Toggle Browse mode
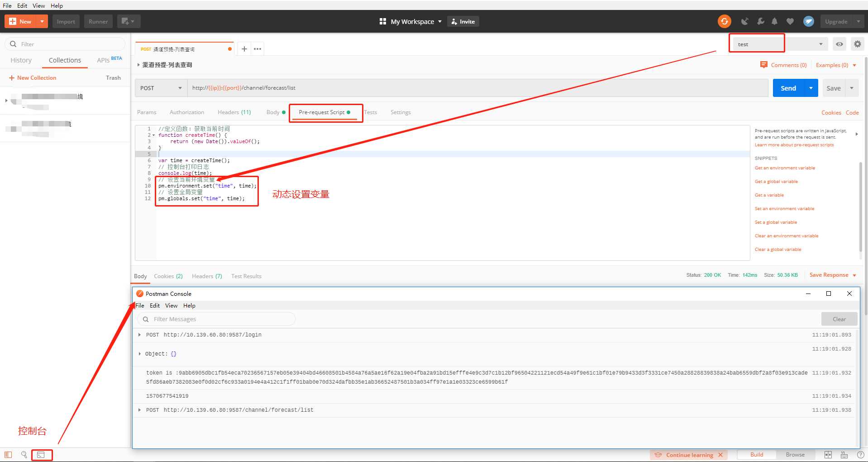The width and height of the screenshot is (868, 462). pyautogui.click(x=795, y=455)
